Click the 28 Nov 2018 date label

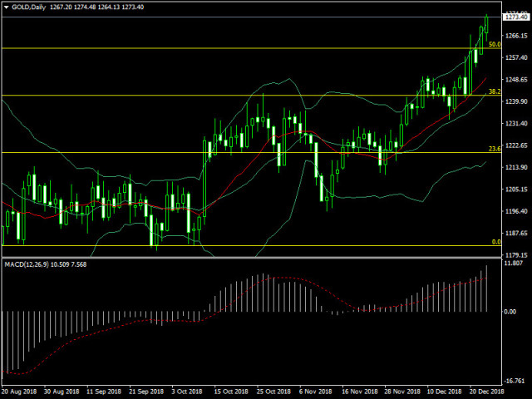(x=402, y=392)
